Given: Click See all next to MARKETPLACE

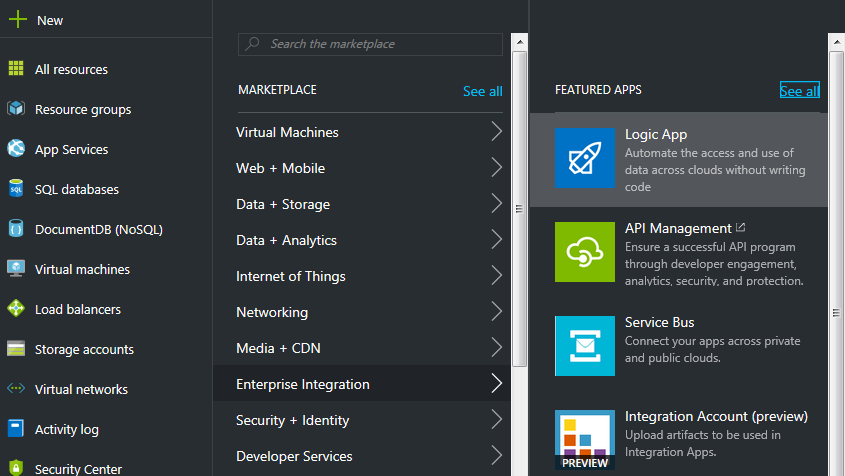Looking at the screenshot, I should tap(482, 91).
